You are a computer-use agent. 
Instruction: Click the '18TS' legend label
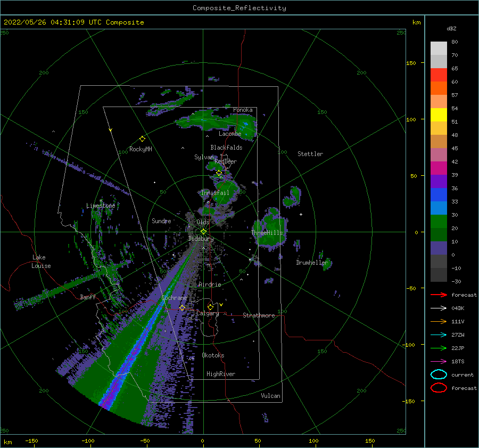[458, 362]
